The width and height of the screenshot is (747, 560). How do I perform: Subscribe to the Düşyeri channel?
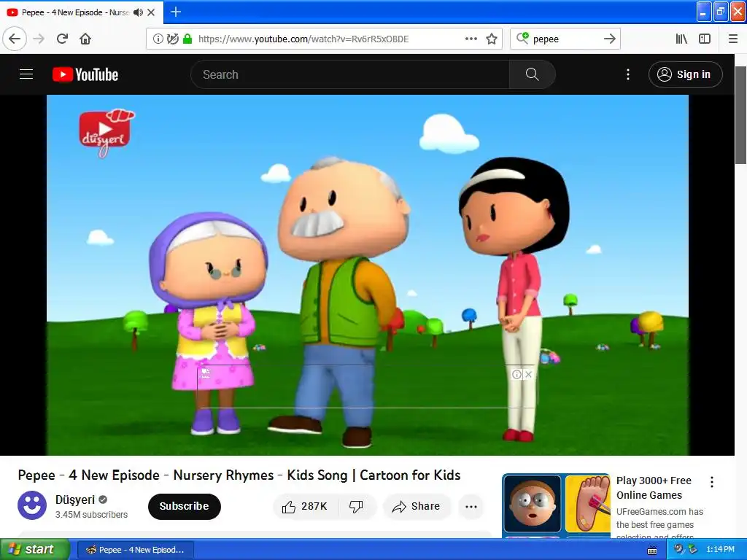pos(184,506)
